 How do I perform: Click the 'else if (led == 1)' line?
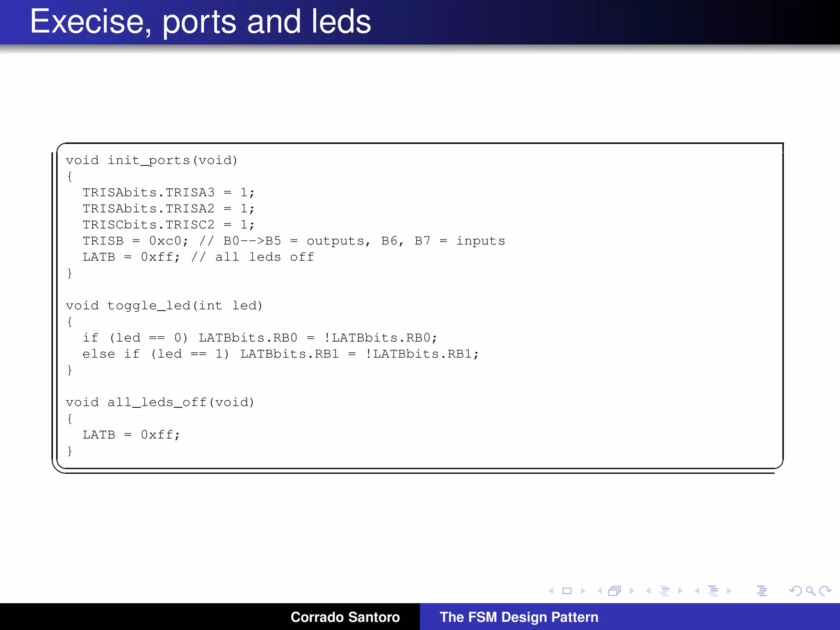tap(281, 354)
